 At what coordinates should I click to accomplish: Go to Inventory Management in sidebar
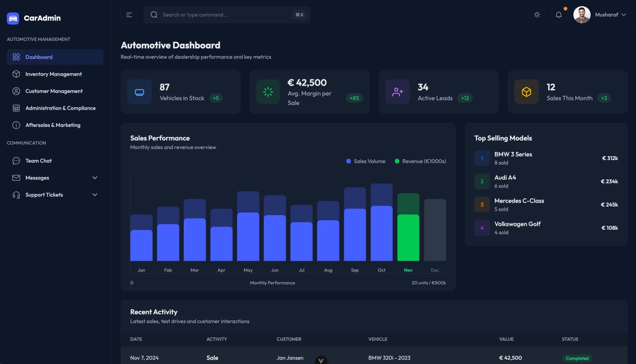click(x=53, y=74)
